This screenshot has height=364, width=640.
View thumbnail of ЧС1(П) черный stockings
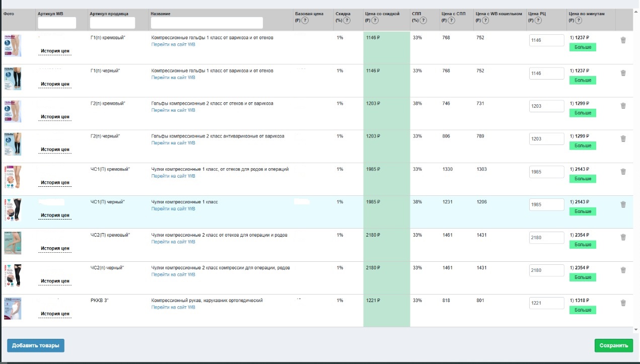click(13, 210)
